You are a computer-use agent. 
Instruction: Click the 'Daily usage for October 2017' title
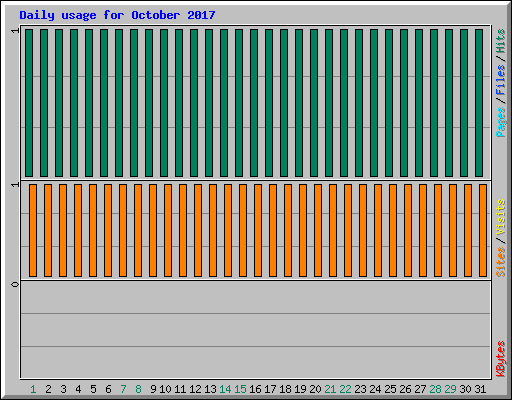(x=117, y=15)
